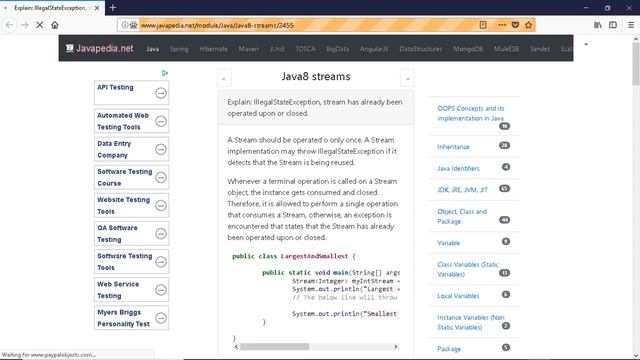
Task: Open the Servlet nav menu item
Action: point(540,49)
